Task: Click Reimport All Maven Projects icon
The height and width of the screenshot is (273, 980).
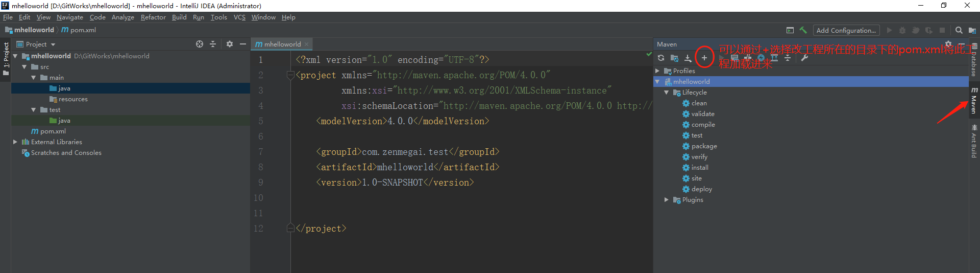Action: [661, 58]
